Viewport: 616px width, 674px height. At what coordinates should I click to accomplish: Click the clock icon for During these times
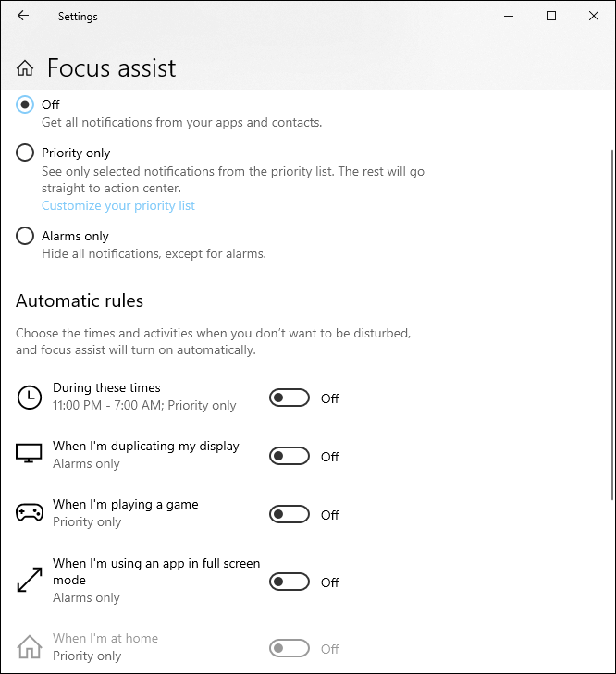point(30,398)
